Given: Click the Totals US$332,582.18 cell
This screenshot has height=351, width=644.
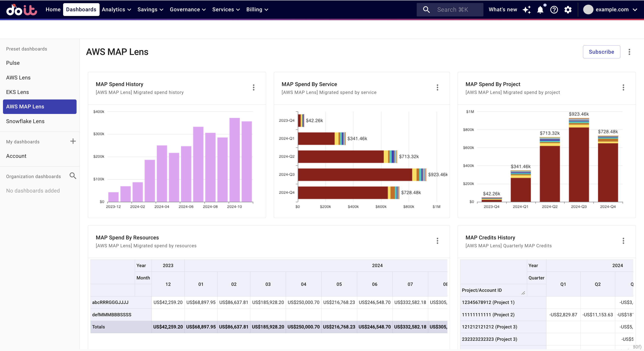Looking at the screenshot, I should [x=410, y=327].
